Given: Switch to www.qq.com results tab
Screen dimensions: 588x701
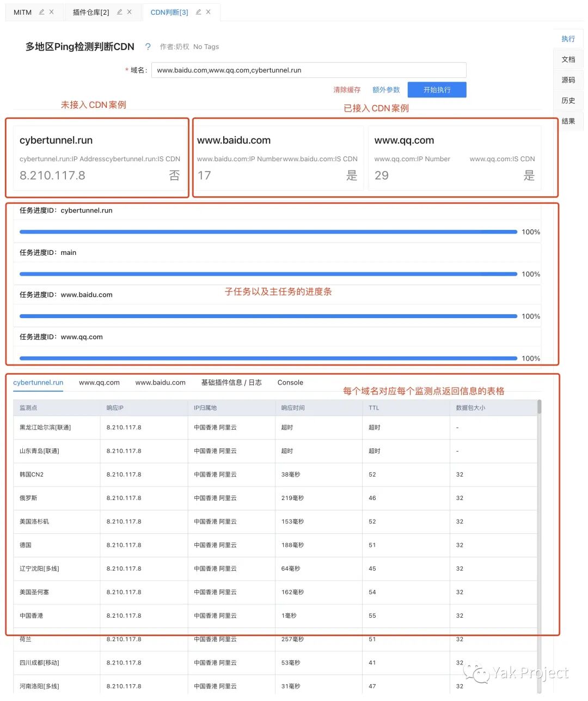Looking at the screenshot, I should tap(99, 382).
